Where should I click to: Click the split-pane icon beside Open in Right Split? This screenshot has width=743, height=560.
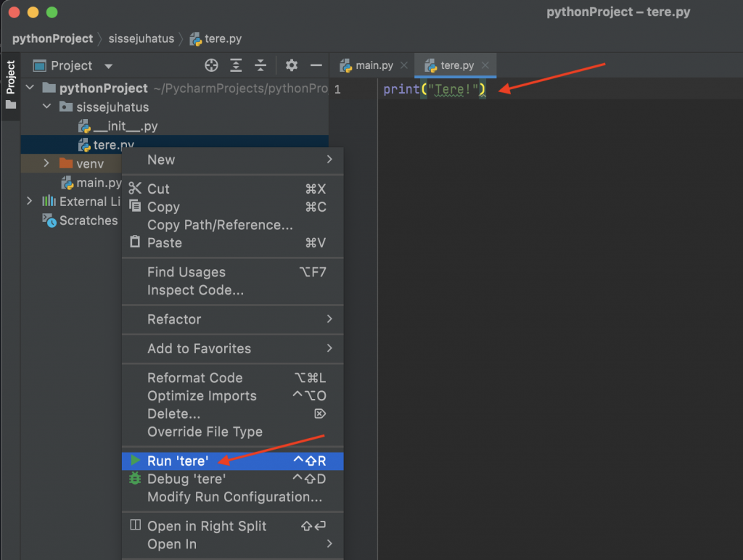(136, 525)
